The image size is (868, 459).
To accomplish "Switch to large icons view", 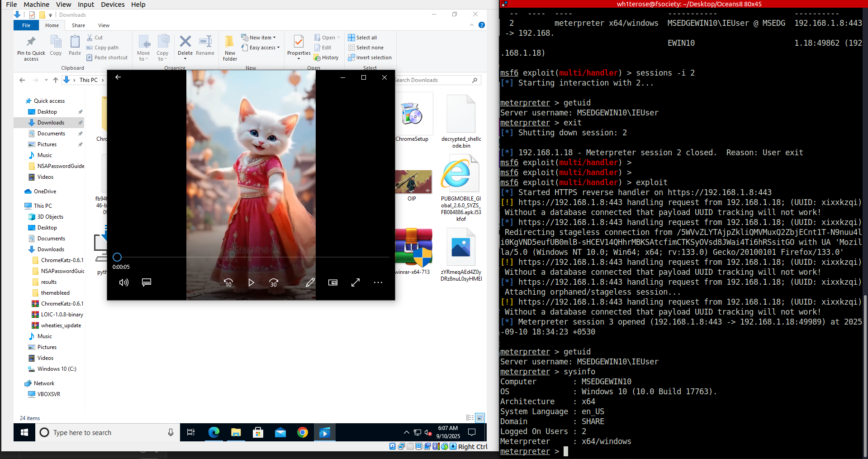I will (x=480, y=418).
